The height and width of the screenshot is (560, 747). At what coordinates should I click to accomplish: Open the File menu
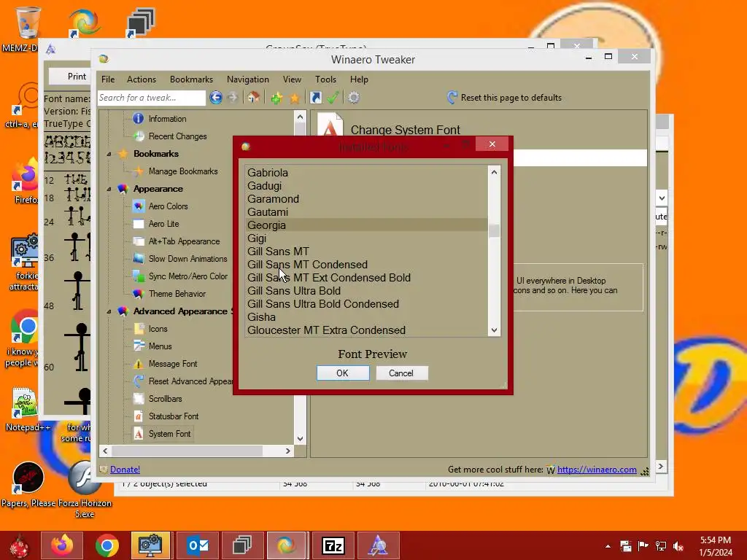pyautogui.click(x=108, y=79)
